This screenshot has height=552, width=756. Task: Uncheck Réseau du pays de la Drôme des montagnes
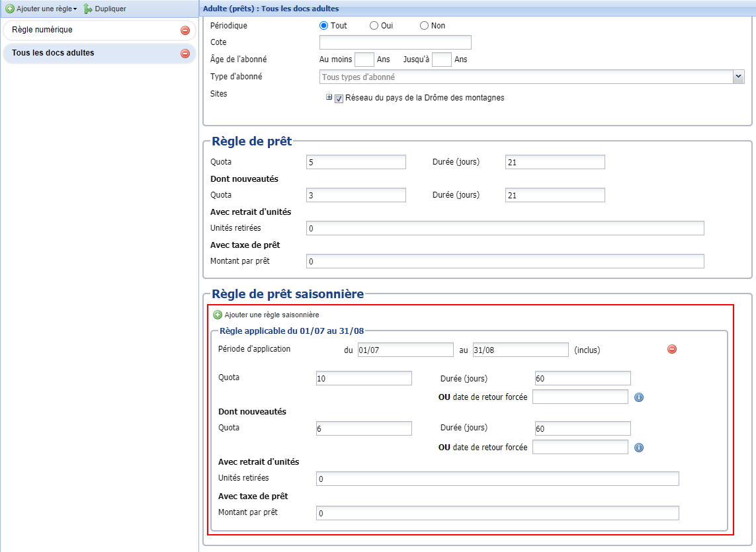pyautogui.click(x=339, y=98)
